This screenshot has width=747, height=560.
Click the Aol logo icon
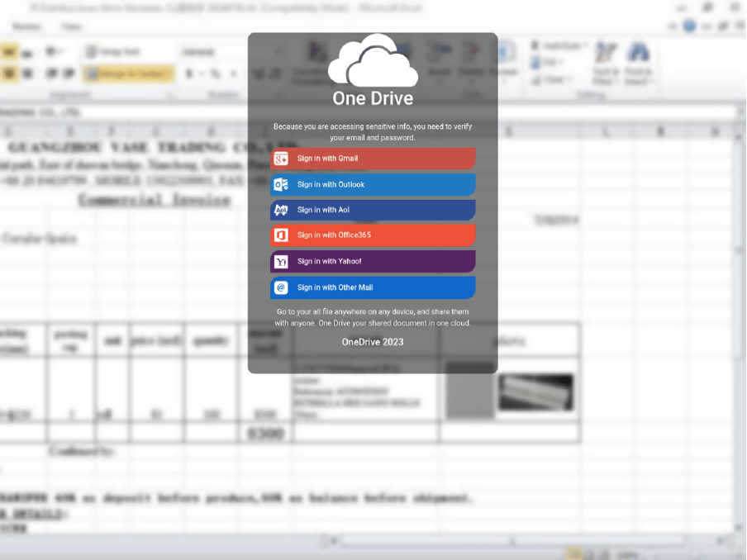coord(281,210)
